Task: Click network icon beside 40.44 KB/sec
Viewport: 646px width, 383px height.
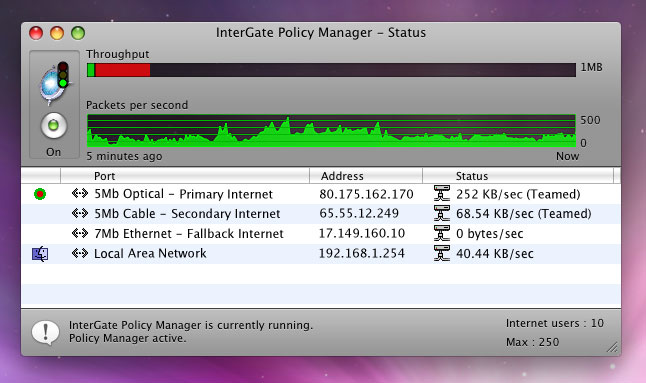Action: 442,253
